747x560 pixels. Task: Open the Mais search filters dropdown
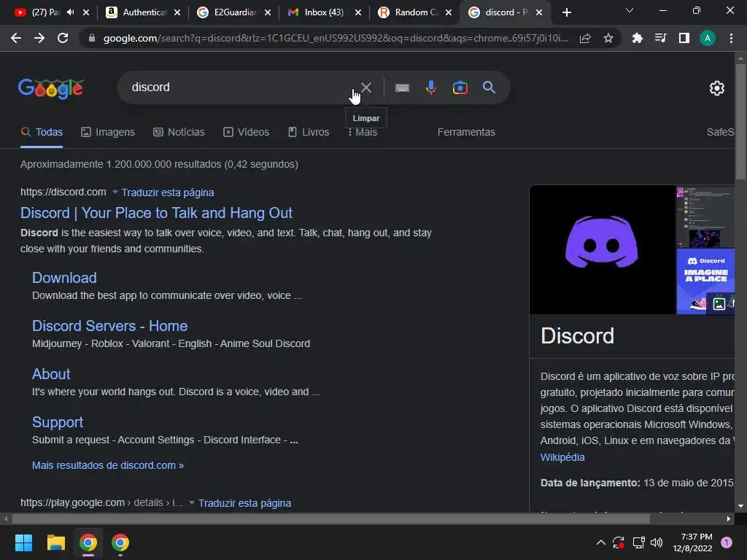pos(363,132)
